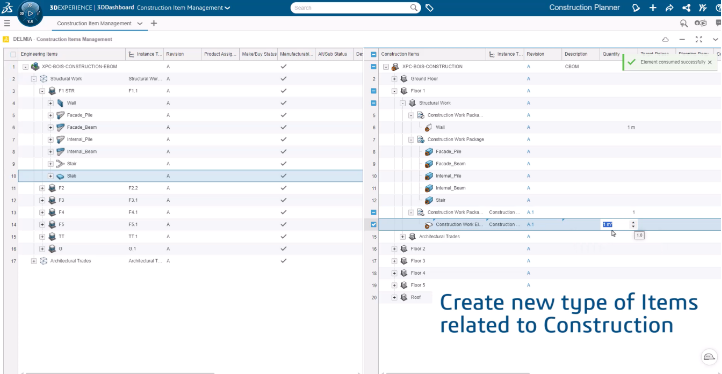
Task: Click the plus Add icon in top bar
Action: point(652,8)
